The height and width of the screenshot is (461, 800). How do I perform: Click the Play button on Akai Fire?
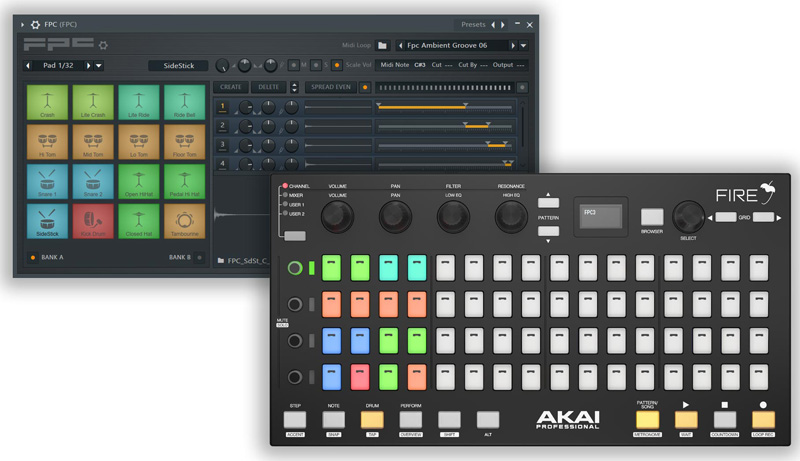click(x=686, y=420)
